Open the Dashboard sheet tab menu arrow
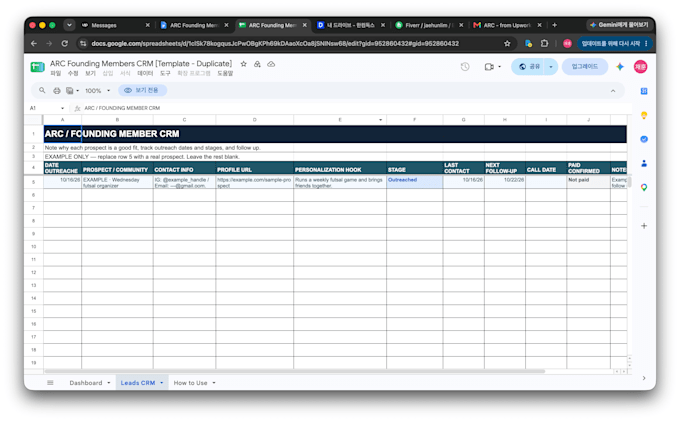Image resolution: width=680 pixels, height=422 pixels. (x=109, y=383)
